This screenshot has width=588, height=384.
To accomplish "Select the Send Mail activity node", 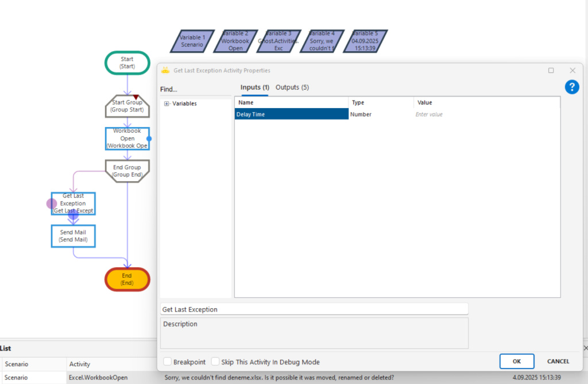I will [x=73, y=236].
